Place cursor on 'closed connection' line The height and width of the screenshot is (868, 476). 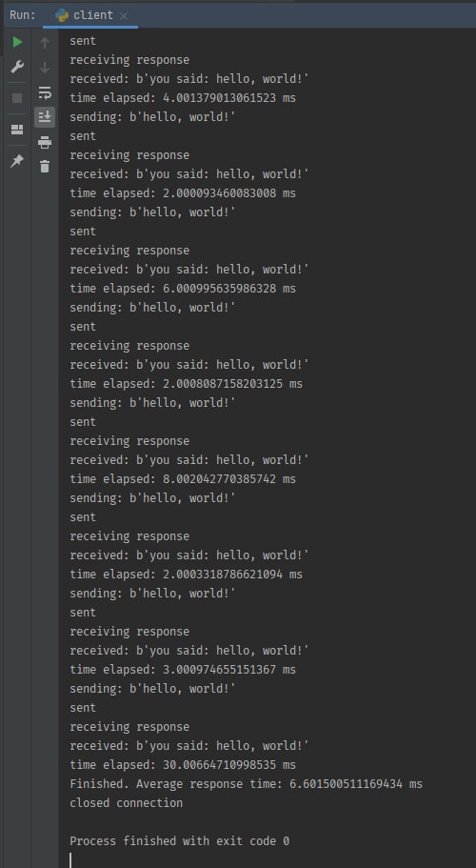pyautogui.click(x=126, y=802)
